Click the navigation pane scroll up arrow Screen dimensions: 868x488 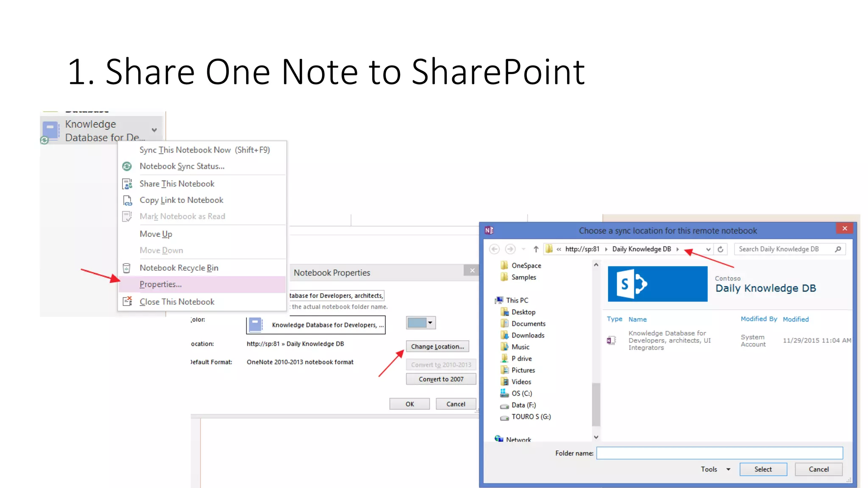coord(596,265)
